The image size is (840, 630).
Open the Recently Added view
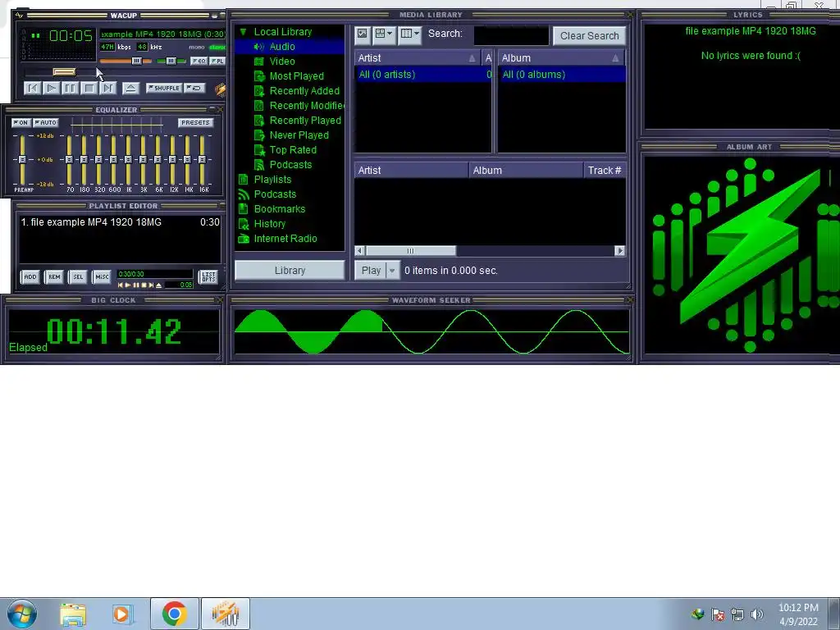click(304, 91)
